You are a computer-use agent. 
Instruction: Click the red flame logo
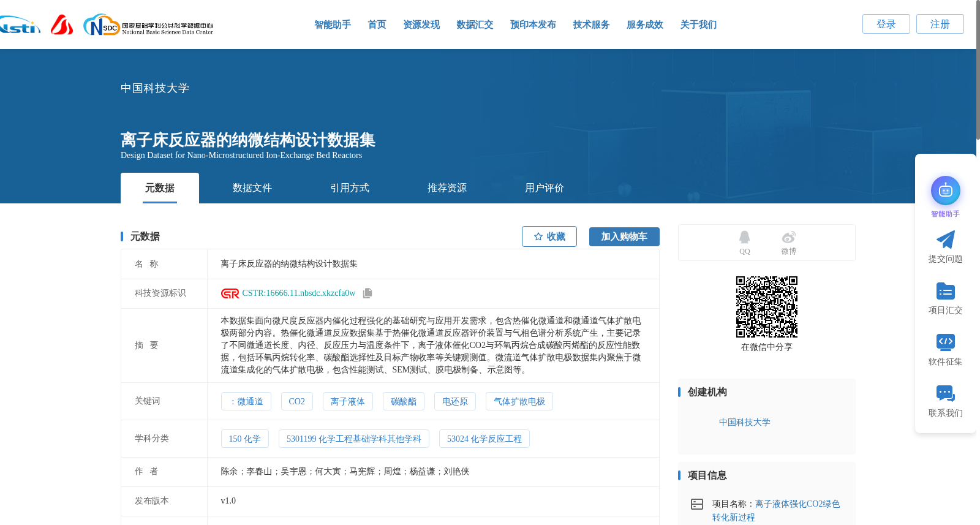[62, 25]
